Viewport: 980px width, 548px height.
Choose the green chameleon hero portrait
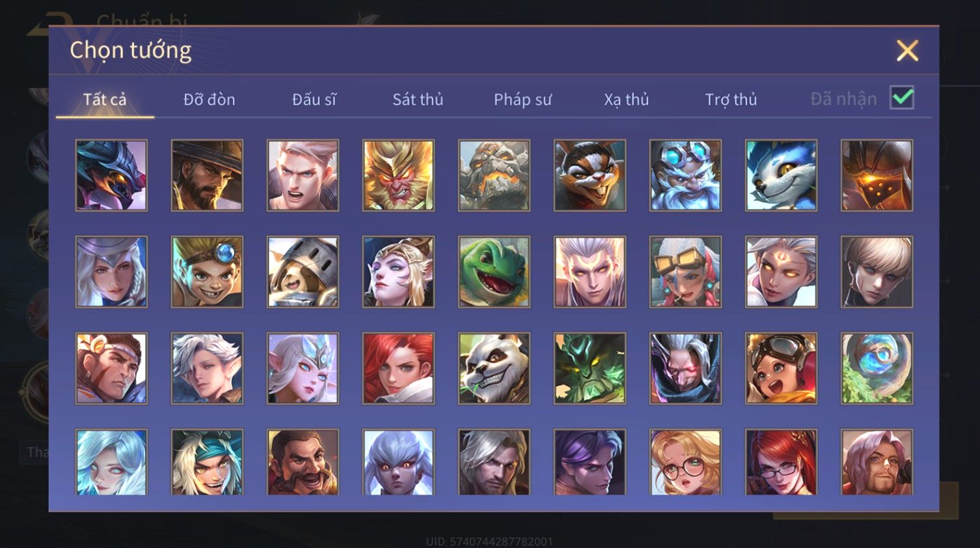click(494, 271)
